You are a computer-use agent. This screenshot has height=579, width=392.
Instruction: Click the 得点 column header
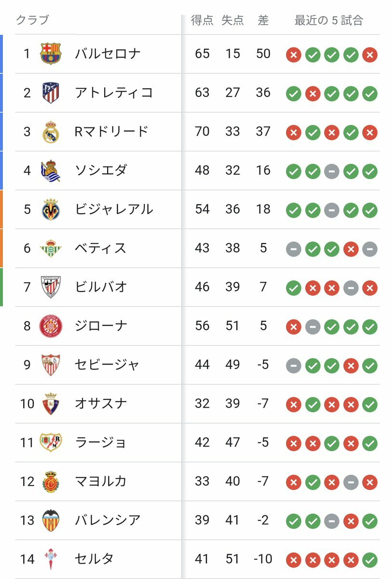pos(202,20)
